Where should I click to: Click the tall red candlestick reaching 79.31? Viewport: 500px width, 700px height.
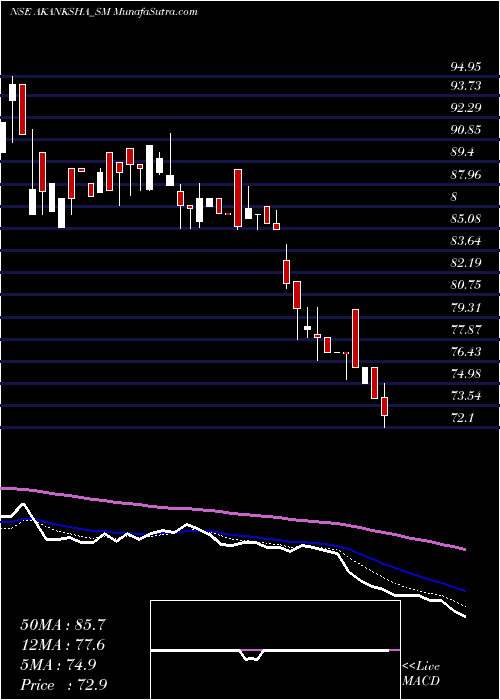click(x=355, y=338)
